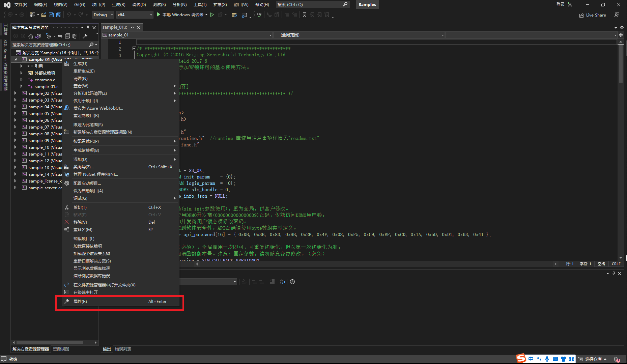The height and width of the screenshot is (364, 627).
Task: Expand the 引用 references node
Action: point(22,66)
